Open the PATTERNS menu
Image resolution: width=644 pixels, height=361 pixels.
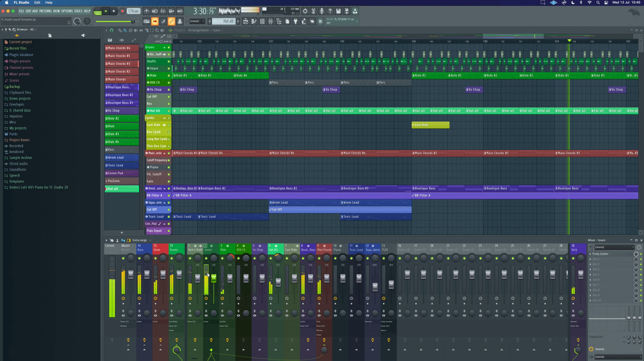[46, 11]
